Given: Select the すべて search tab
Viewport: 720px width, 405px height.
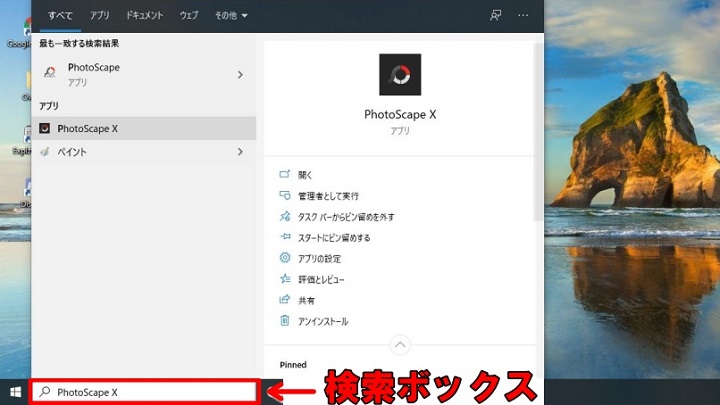Looking at the screenshot, I should pyautogui.click(x=60, y=16).
